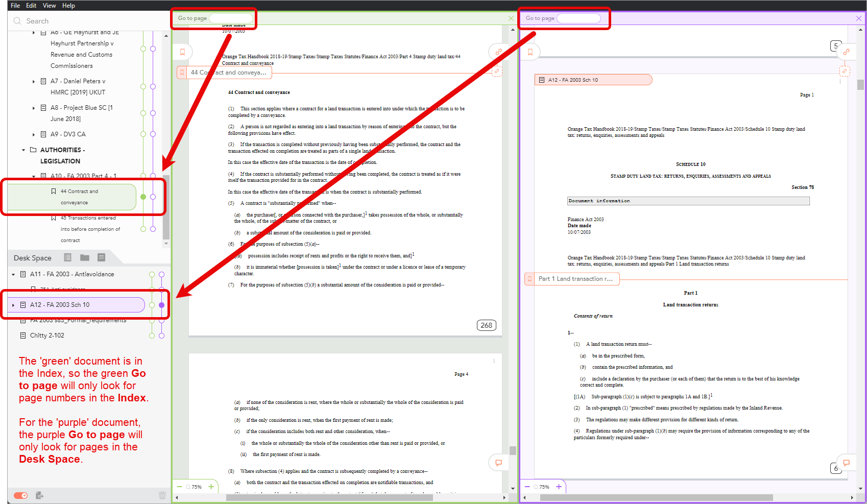Screen dimensions: 867x504
Task: Switch Desk Space to list view icon
Action: tap(67, 257)
